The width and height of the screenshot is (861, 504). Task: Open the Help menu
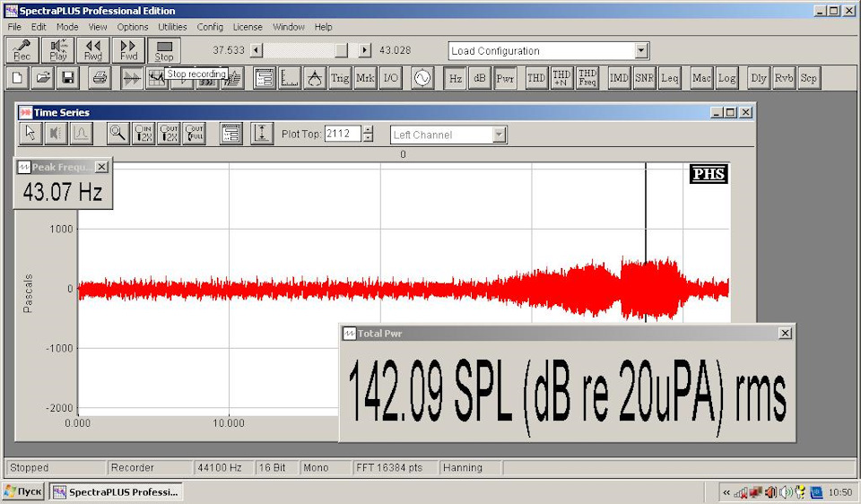324,27
